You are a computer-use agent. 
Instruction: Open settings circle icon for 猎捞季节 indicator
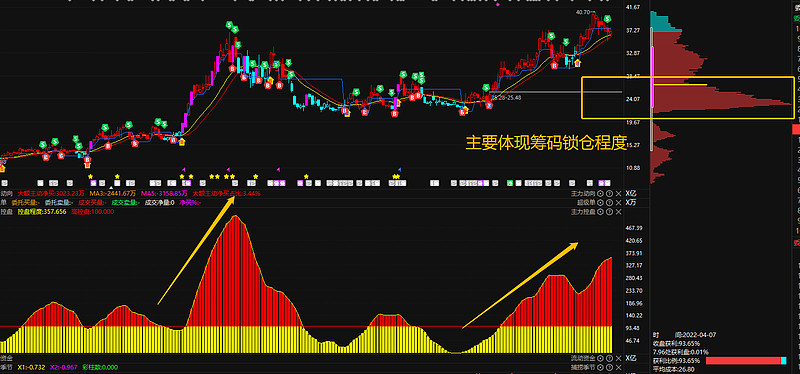coord(601,367)
